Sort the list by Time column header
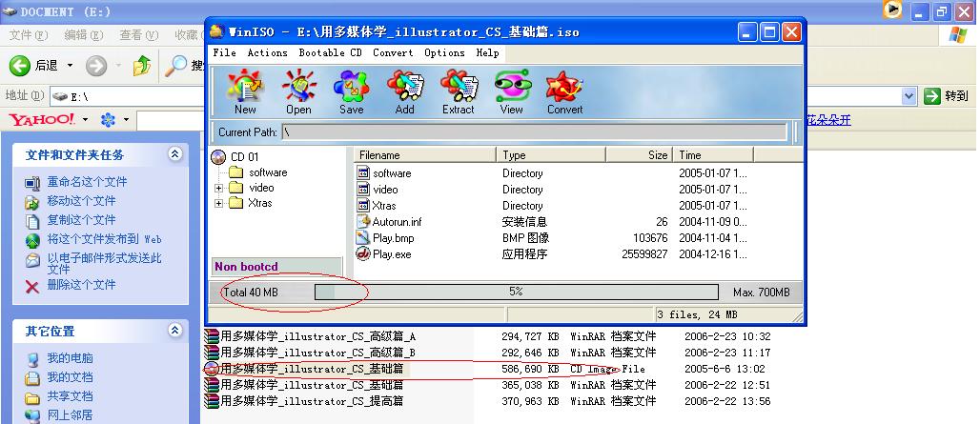 (713, 155)
